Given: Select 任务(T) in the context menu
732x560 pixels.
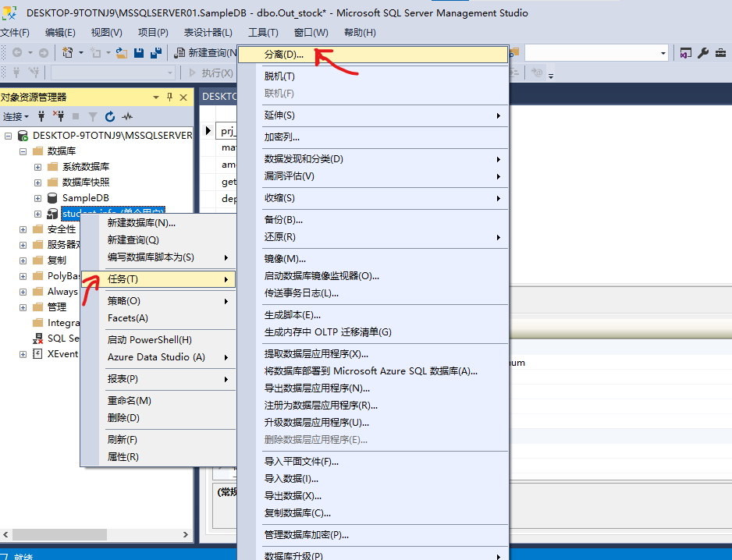Looking at the screenshot, I should [x=158, y=279].
